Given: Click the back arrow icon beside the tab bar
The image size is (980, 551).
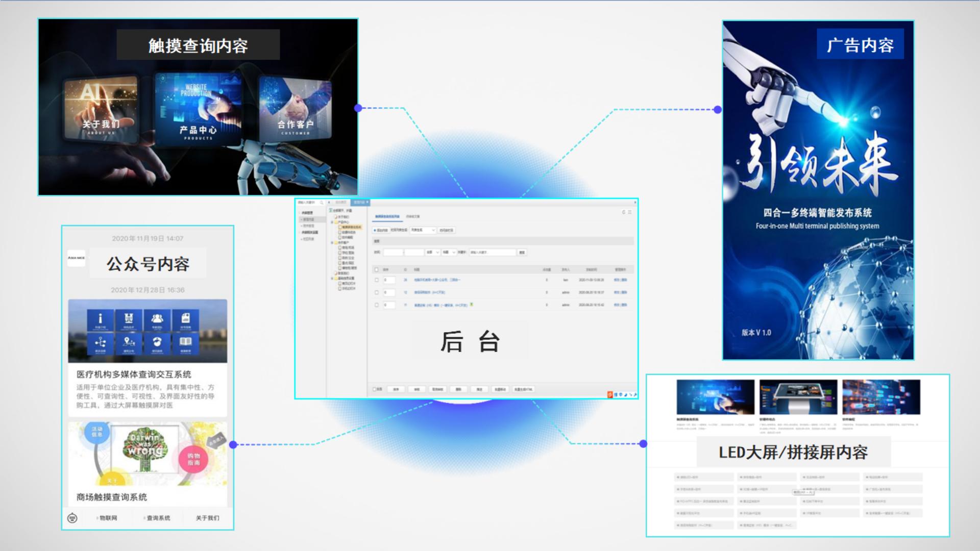Looking at the screenshot, I should coord(328,202).
